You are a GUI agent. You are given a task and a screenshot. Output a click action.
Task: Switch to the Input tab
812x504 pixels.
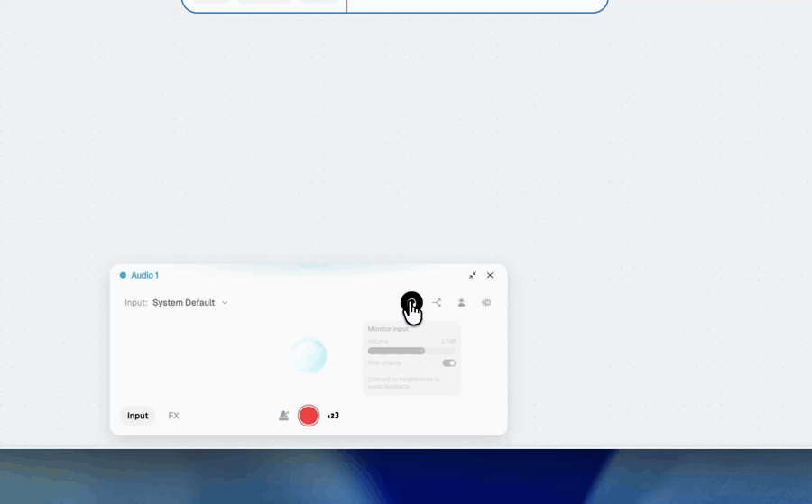(138, 416)
